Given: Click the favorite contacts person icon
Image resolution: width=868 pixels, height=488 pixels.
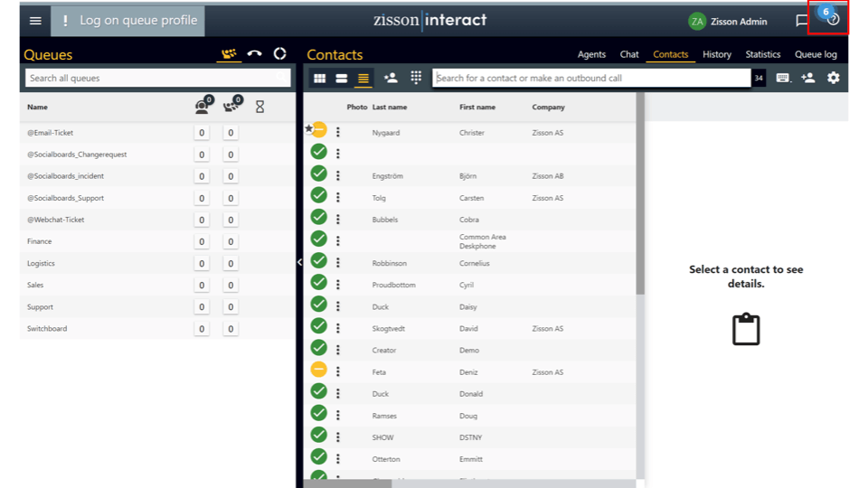Looking at the screenshot, I should pos(391,78).
